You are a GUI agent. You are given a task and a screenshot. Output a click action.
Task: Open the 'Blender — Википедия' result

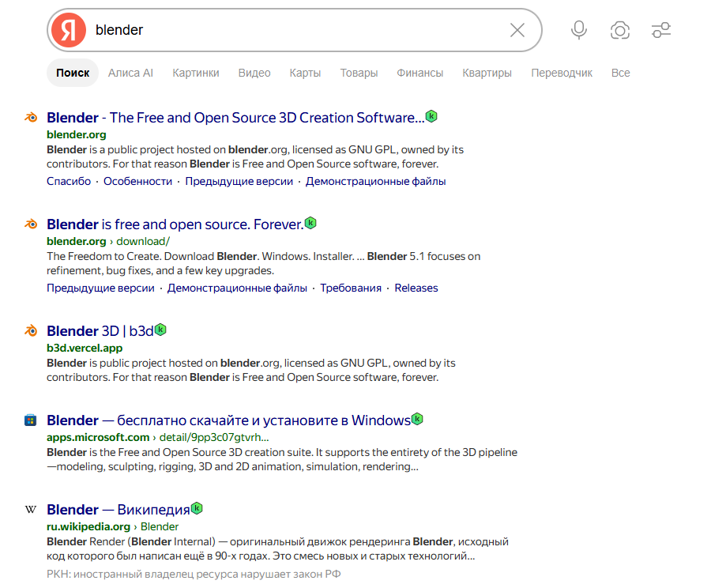[118, 510]
